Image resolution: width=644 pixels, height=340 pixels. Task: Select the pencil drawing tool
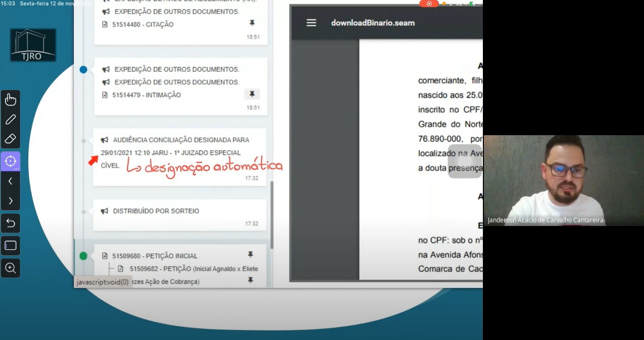click(x=11, y=120)
